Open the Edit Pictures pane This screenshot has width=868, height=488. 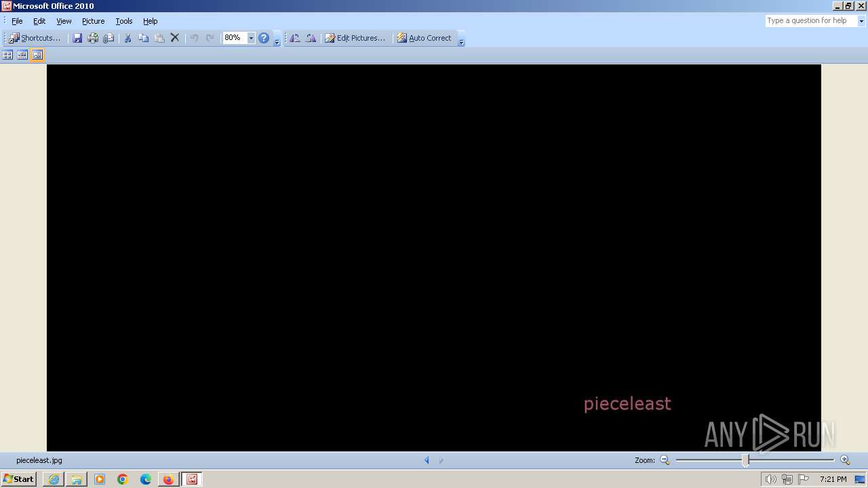coord(355,38)
